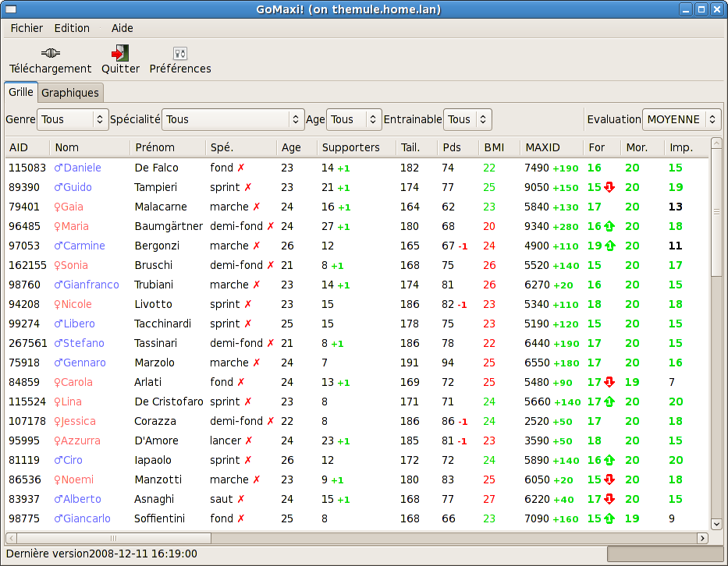
Task: Click vertical scrollbar up arrow
Action: (716, 143)
